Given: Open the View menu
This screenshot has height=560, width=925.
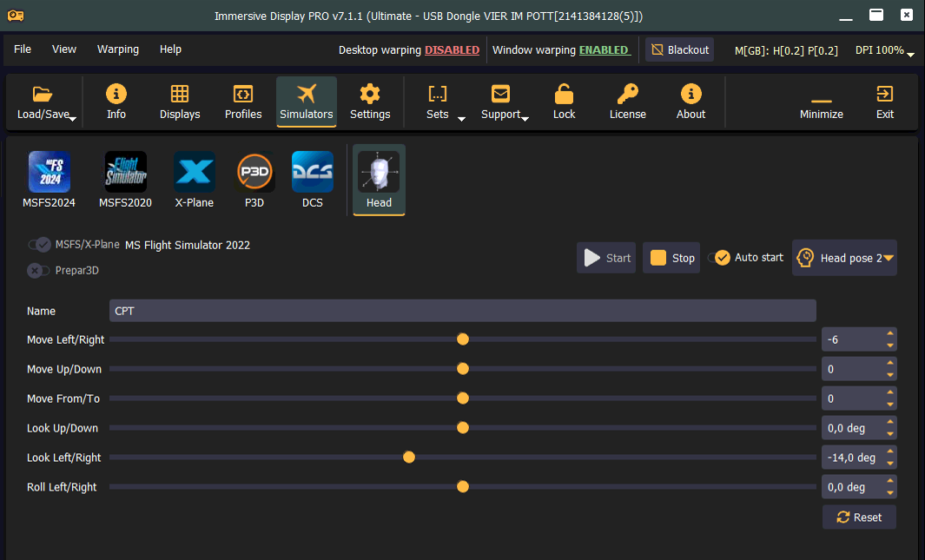Looking at the screenshot, I should [x=64, y=49].
